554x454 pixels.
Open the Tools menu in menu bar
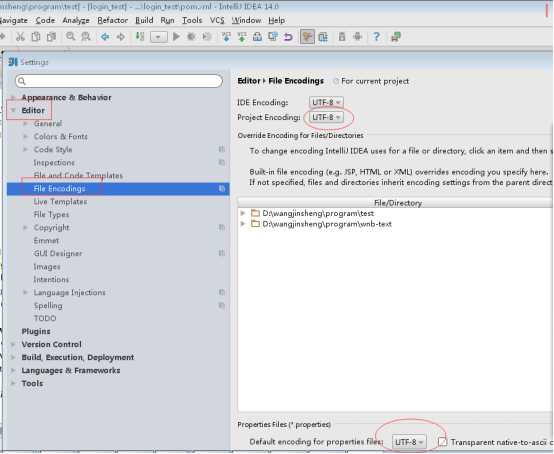pyautogui.click(x=192, y=20)
